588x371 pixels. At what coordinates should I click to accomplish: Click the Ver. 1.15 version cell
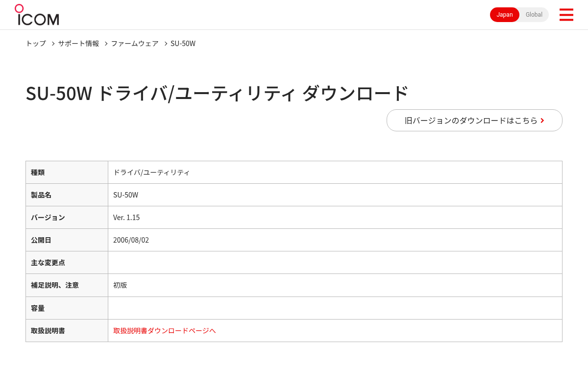coord(335,217)
